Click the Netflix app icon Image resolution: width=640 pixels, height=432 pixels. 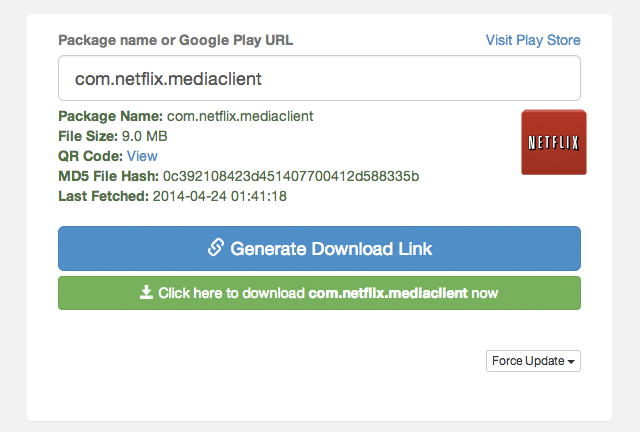pyautogui.click(x=554, y=142)
